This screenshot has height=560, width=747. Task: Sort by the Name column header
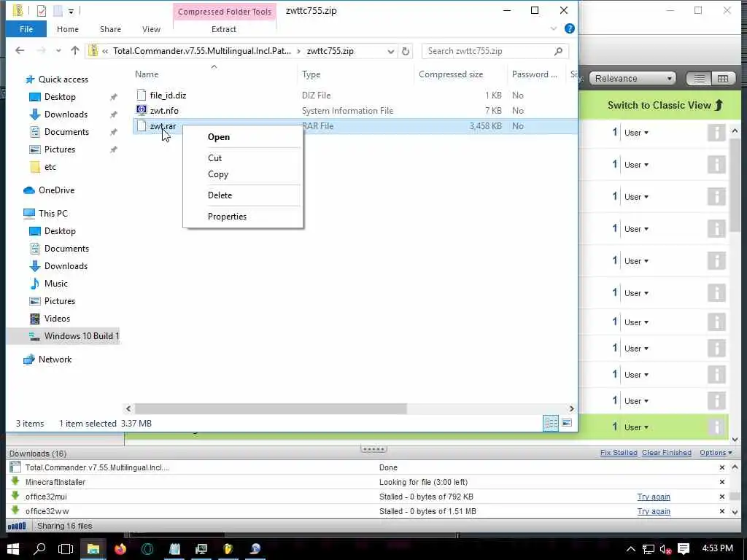coord(147,74)
